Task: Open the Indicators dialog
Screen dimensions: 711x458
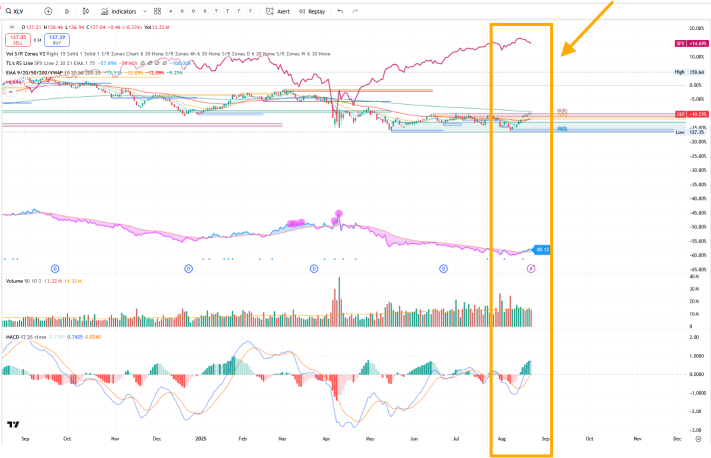Action: [118, 11]
